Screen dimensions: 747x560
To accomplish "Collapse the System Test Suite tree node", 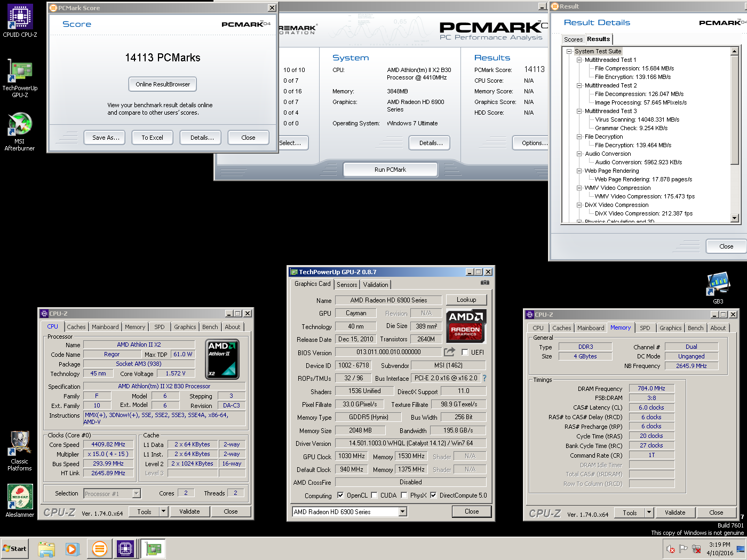I will coord(569,51).
